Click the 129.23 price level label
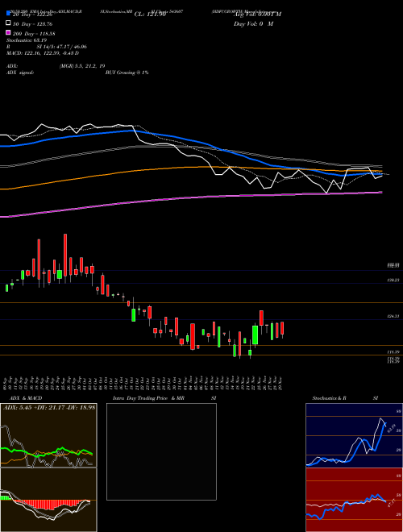Screen dimensions: 403x532 point(393,281)
